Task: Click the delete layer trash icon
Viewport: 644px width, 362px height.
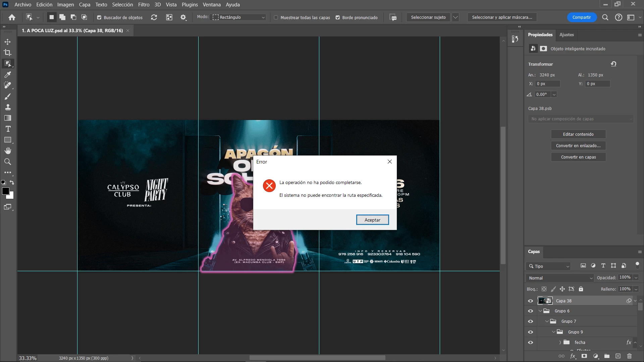Action: [x=629, y=356]
